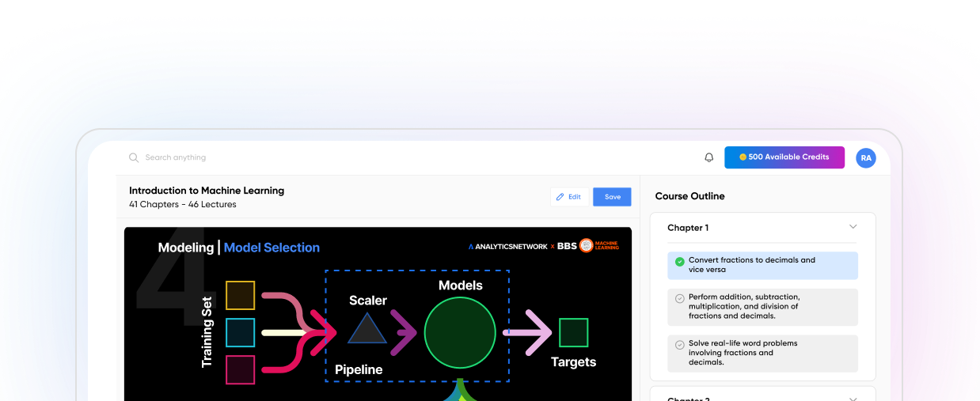Expand the second chapter's chevron
The height and width of the screenshot is (401, 980).
click(x=853, y=398)
